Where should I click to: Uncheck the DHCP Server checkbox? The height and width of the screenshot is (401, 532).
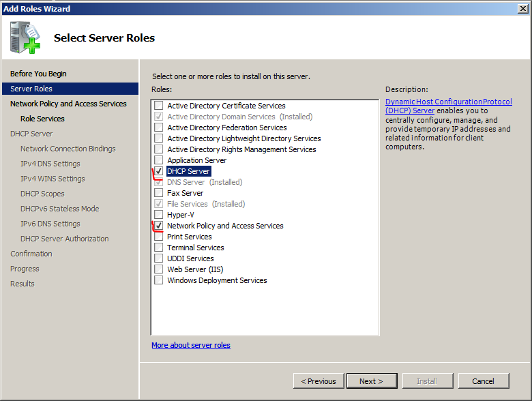pos(158,171)
